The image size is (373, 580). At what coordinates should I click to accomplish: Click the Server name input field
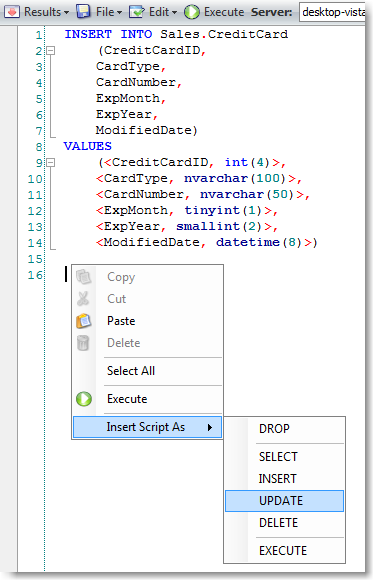(332, 12)
